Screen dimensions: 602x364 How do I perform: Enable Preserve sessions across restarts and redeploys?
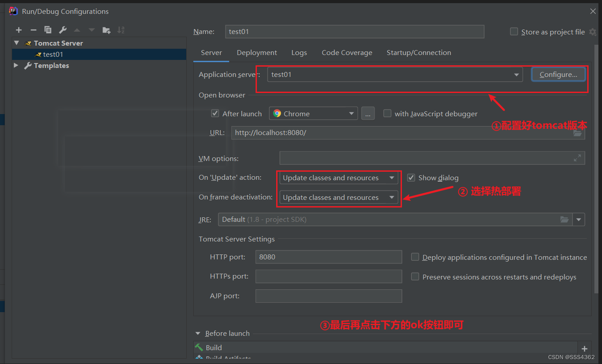[x=415, y=277]
